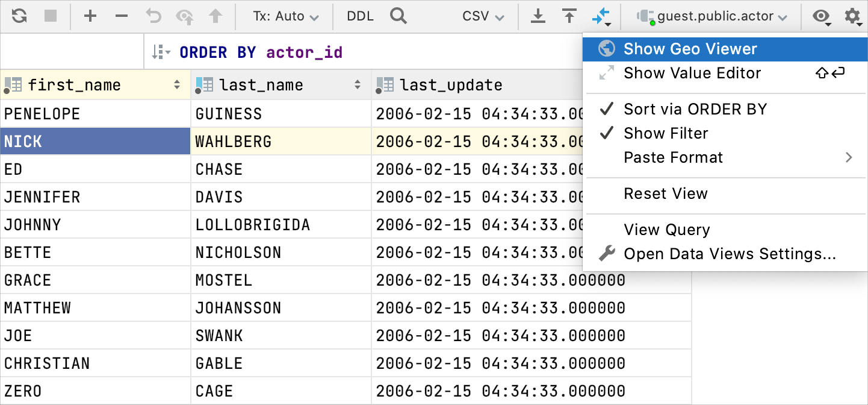Open the search magnifier in the toolbar
The image size is (868, 405).
tap(398, 16)
